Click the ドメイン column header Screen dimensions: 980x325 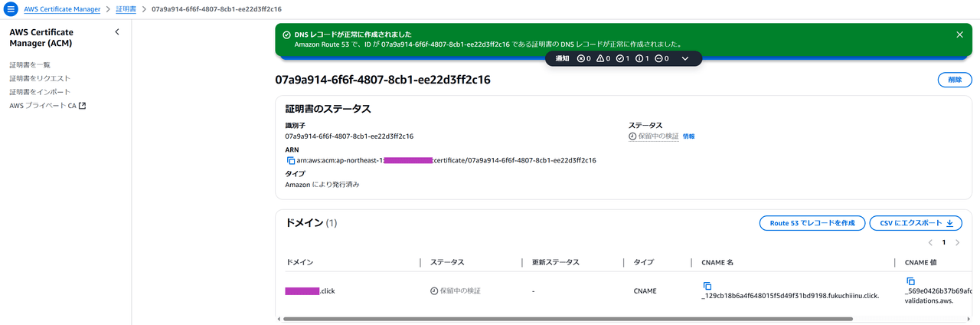(299, 262)
